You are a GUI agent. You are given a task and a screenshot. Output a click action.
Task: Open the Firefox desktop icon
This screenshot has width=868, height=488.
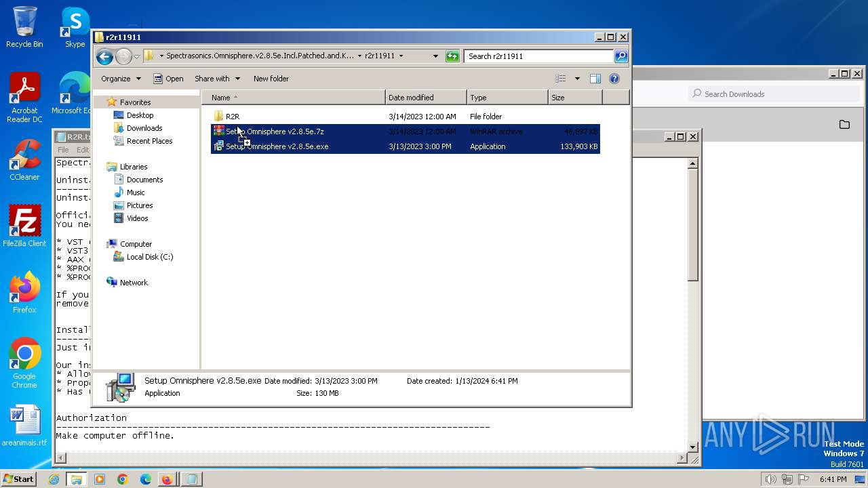24,293
